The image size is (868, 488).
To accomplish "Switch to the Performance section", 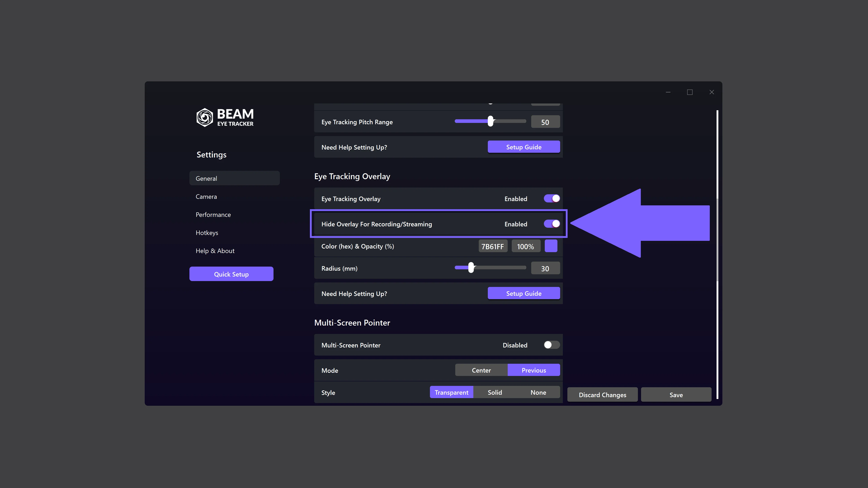I will point(213,215).
